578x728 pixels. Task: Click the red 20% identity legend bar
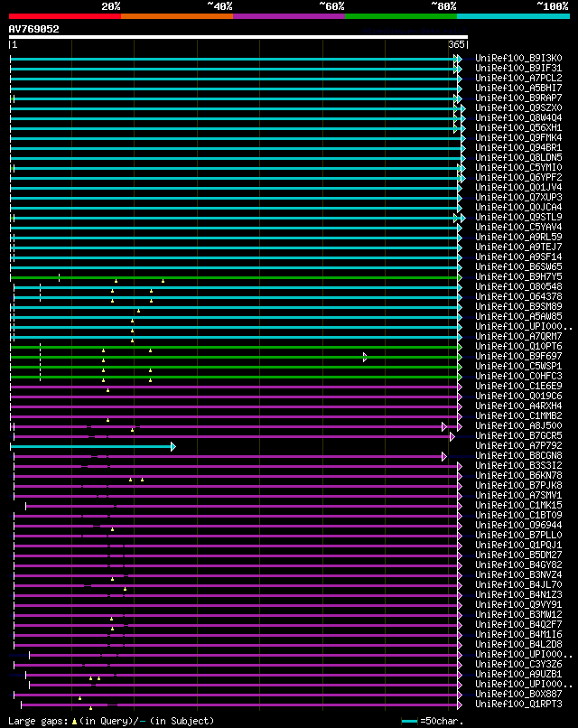tap(65, 16)
